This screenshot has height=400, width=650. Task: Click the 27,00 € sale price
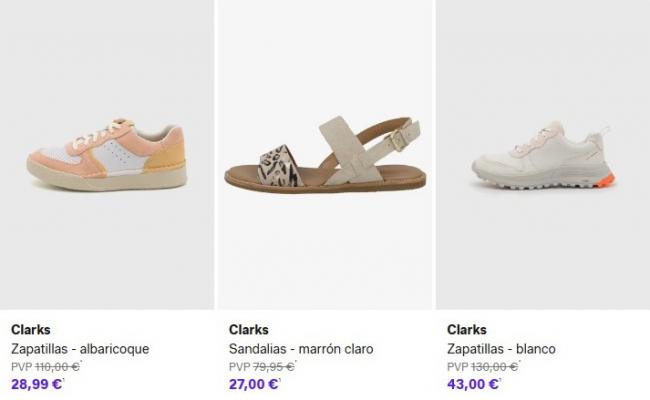254,383
